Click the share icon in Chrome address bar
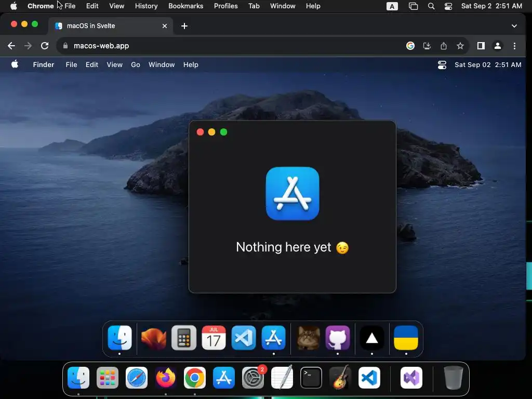The height and width of the screenshot is (399, 532). pyautogui.click(x=444, y=46)
